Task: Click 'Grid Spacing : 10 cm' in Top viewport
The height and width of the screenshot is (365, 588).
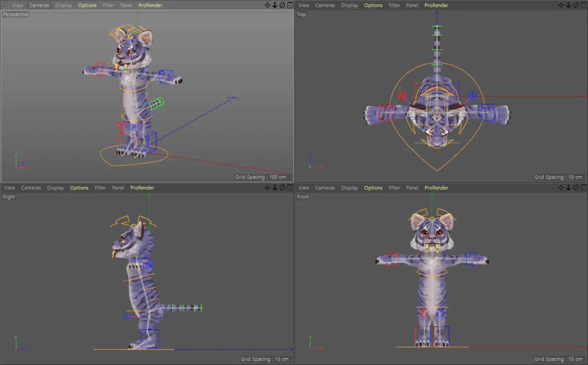Action: 558,177
